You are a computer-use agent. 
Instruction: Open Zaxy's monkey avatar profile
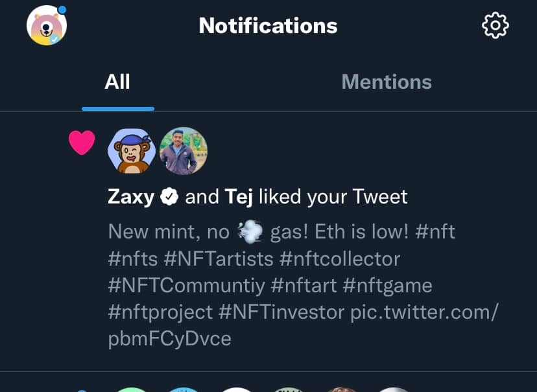pos(131,151)
